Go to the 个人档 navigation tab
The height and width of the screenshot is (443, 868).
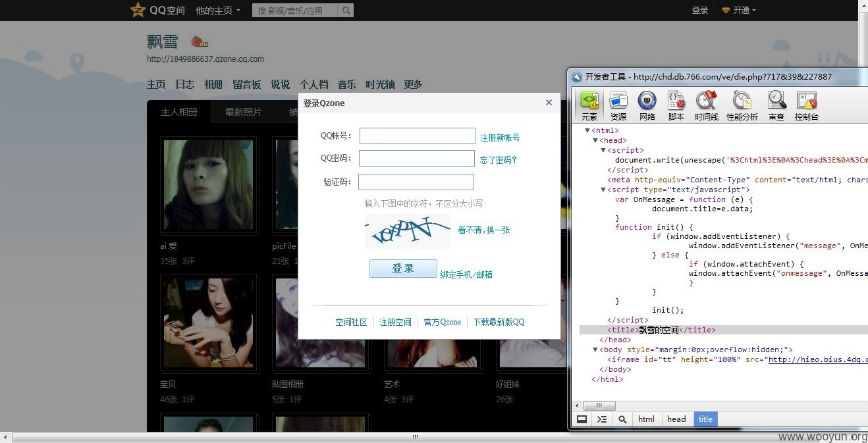click(x=314, y=84)
